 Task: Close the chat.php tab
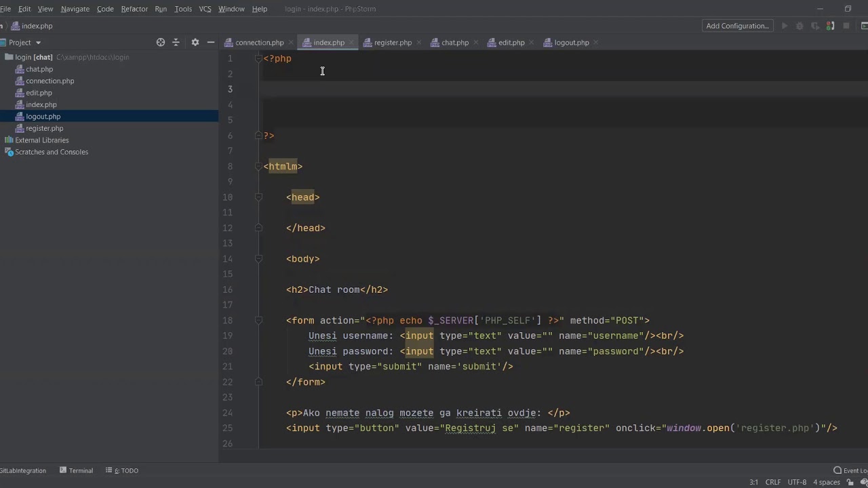475,43
